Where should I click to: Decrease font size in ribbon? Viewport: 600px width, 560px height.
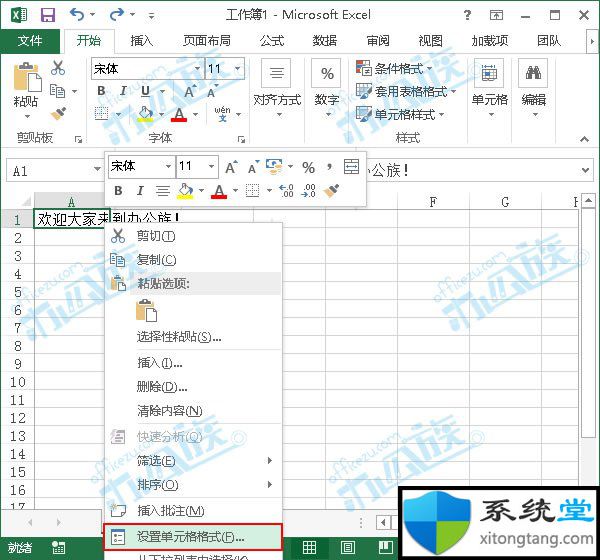(x=212, y=91)
